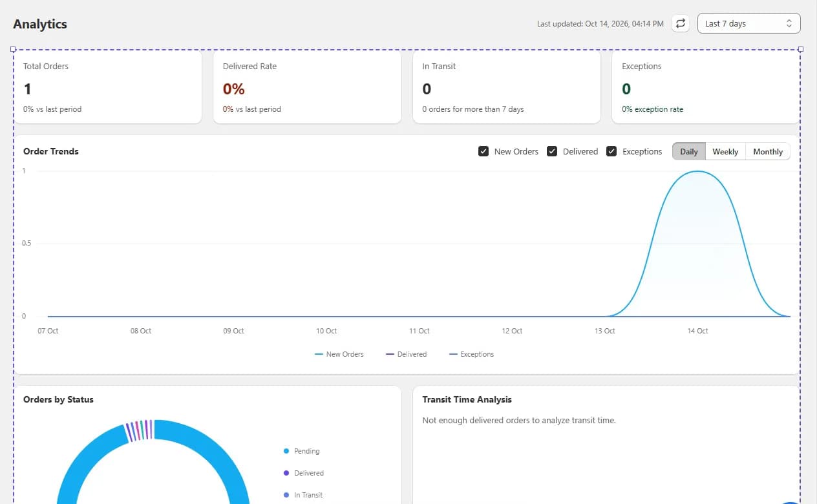Image resolution: width=817 pixels, height=504 pixels.
Task: Toggle New Orders series in chart legend
Action: coord(339,354)
